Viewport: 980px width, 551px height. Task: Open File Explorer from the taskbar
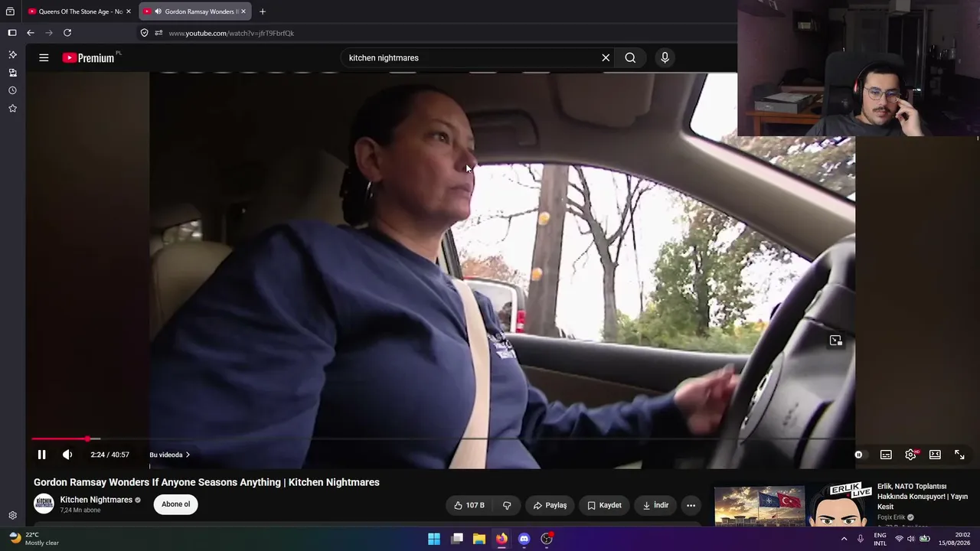479,539
